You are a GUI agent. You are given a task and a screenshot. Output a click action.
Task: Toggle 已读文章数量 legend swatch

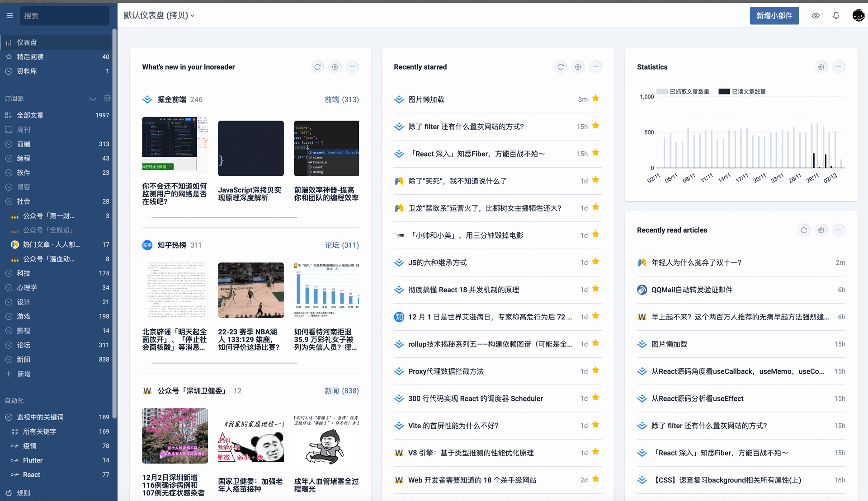[x=724, y=92]
